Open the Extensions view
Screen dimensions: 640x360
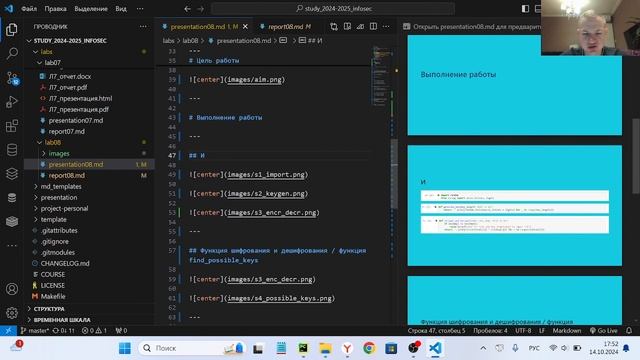[12, 126]
